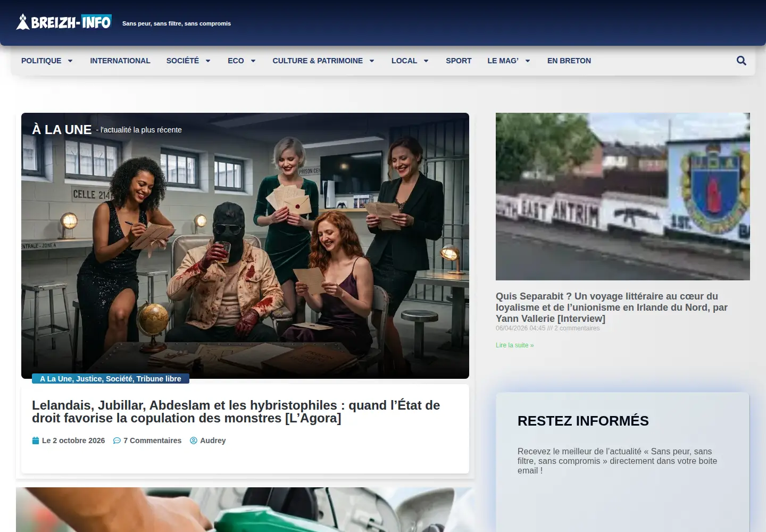The width and height of the screenshot is (766, 532).
Task: Expand the Eco dropdown arrow
Action: pos(253,61)
